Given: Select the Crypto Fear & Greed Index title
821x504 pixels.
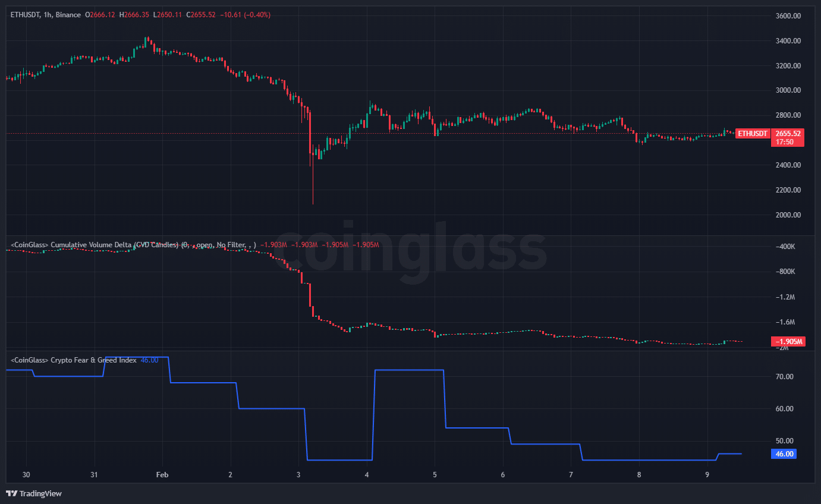Looking at the screenshot, I should [74, 360].
